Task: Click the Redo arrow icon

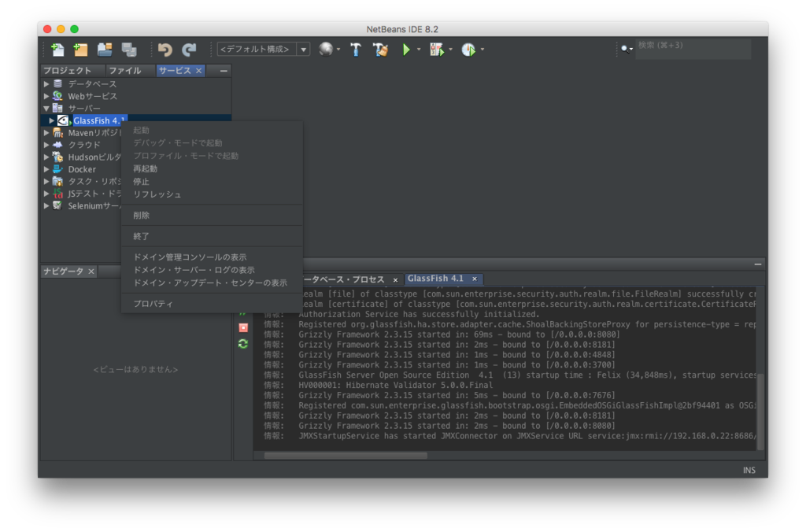Action: click(189, 50)
